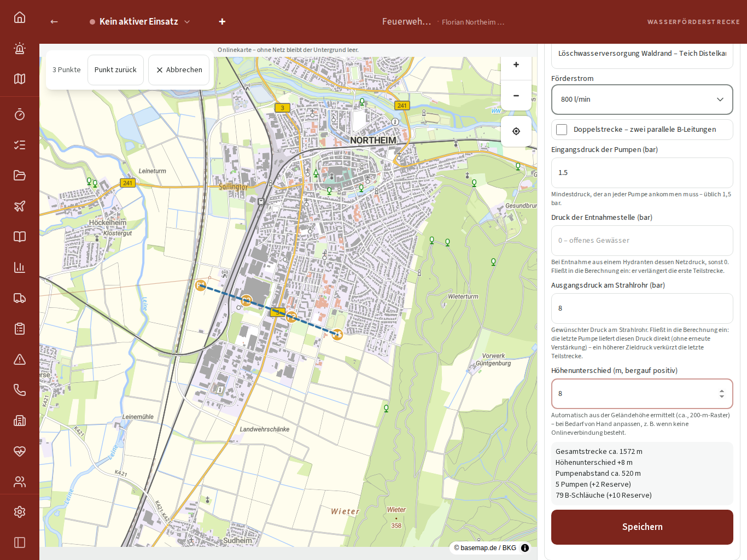Viewport: 747px width, 560px height.
Task: Open settings gear in sidebar
Action: tap(20, 512)
